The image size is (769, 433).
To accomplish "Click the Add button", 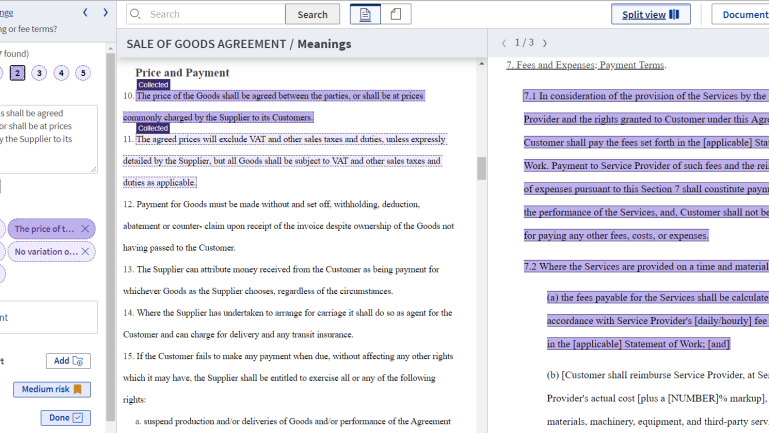I will click(x=68, y=361).
